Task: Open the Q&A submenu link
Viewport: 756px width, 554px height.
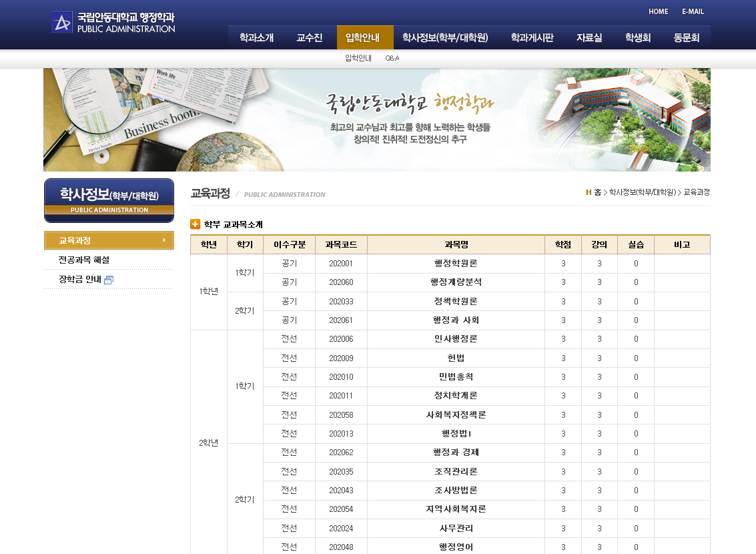Action: [x=392, y=58]
